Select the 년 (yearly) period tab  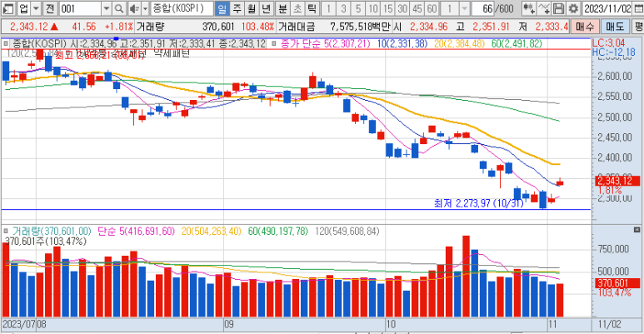point(266,8)
